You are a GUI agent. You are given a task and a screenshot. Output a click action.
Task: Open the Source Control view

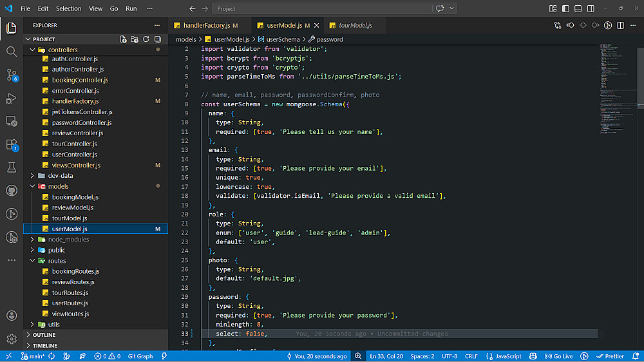[x=12, y=75]
